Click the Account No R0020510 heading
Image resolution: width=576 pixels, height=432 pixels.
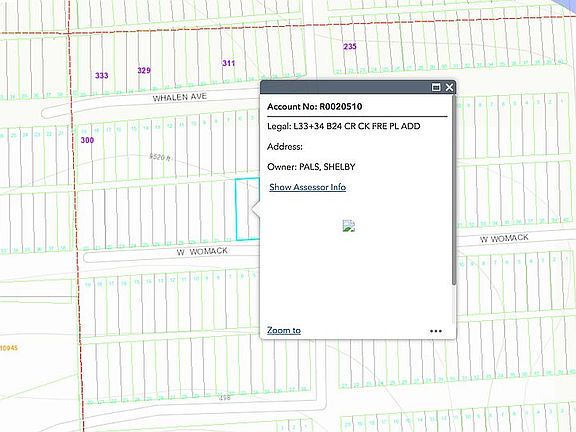[x=315, y=107]
